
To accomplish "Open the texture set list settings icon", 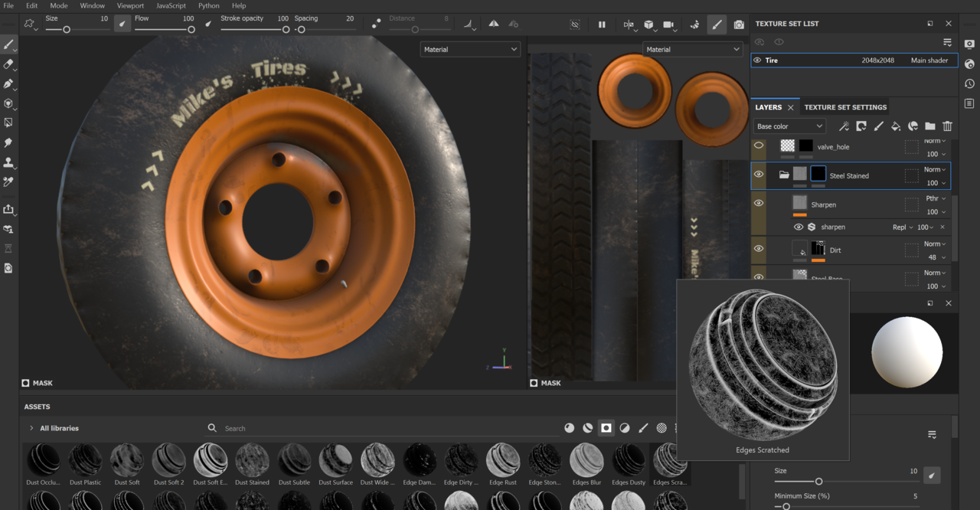I will tap(947, 42).
